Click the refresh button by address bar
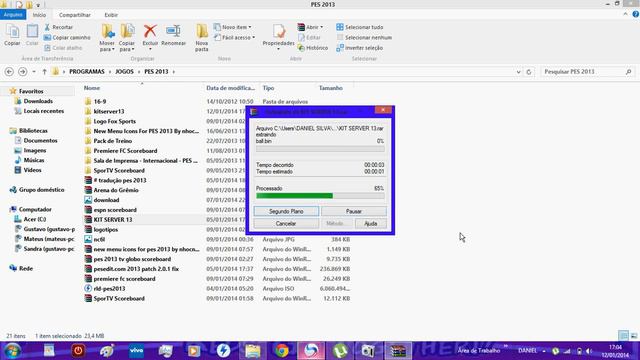This screenshot has height=360, width=640. coord(529,72)
